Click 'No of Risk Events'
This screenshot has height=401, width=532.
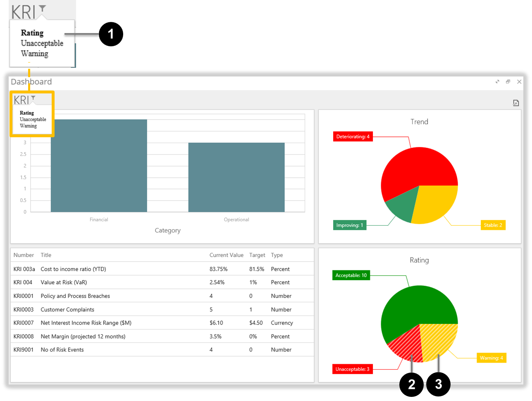[62, 350]
